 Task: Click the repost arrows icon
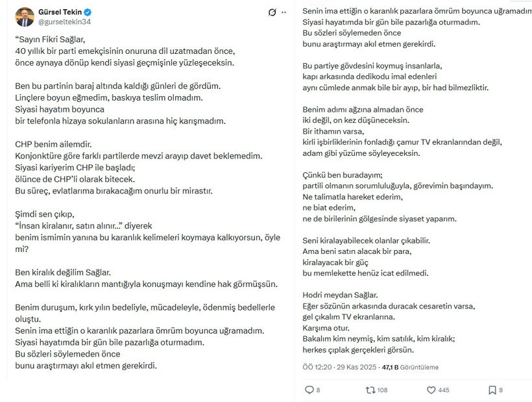pos(370,390)
